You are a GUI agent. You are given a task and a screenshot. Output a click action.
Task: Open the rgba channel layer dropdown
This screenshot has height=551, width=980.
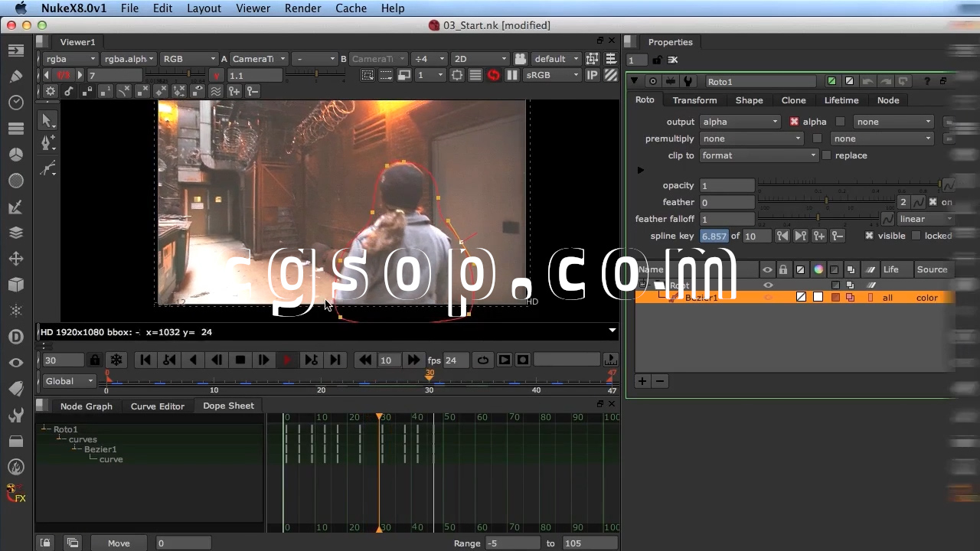pos(70,59)
